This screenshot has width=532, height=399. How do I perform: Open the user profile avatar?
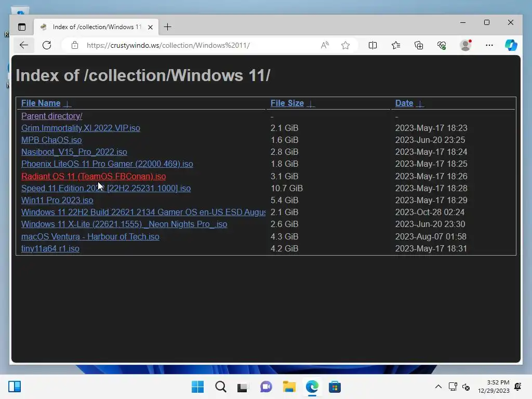(x=465, y=45)
